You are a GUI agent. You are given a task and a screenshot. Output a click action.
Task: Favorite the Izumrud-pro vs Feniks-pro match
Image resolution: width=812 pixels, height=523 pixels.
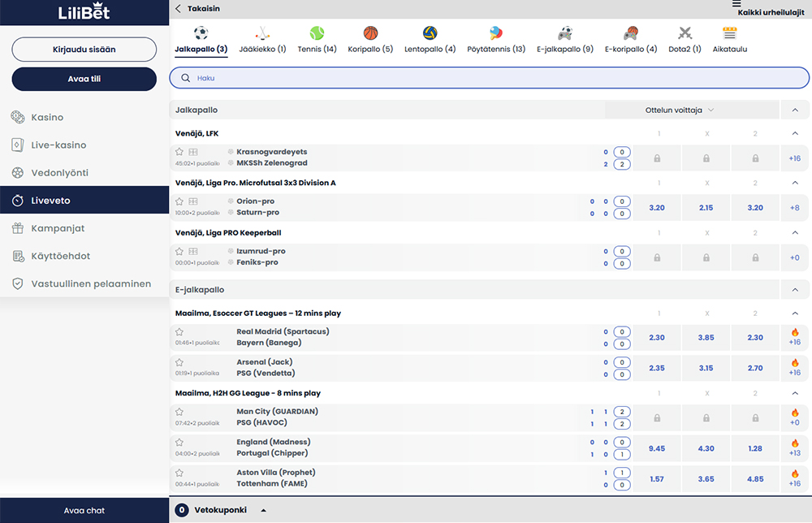pos(179,251)
